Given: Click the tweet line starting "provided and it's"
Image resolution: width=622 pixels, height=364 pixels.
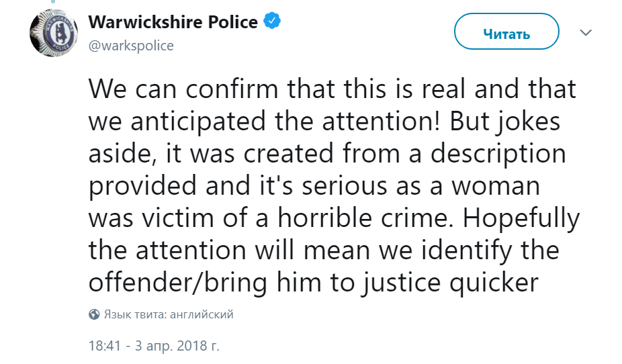Looking at the screenshot, I should pos(314,187).
